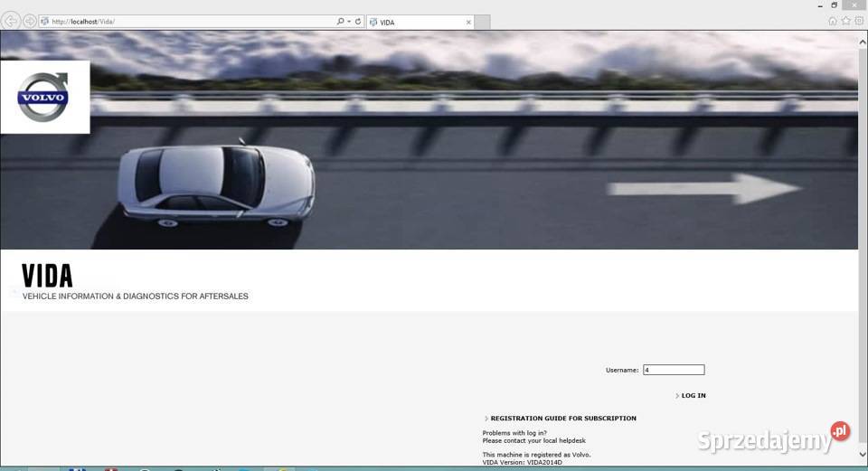Viewport: 868px width, 471px height.
Task: Close the VIDA tab
Action: pyautogui.click(x=468, y=22)
